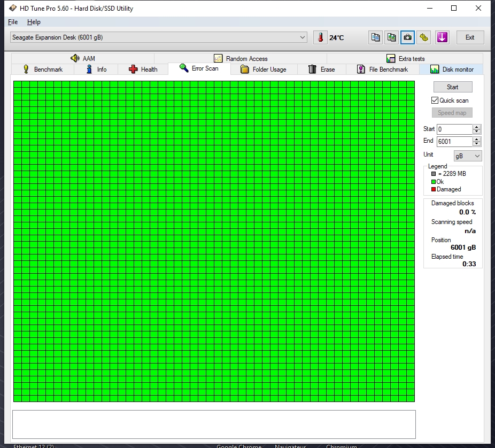Open the Health tab
The image size is (495, 448).
143,69
